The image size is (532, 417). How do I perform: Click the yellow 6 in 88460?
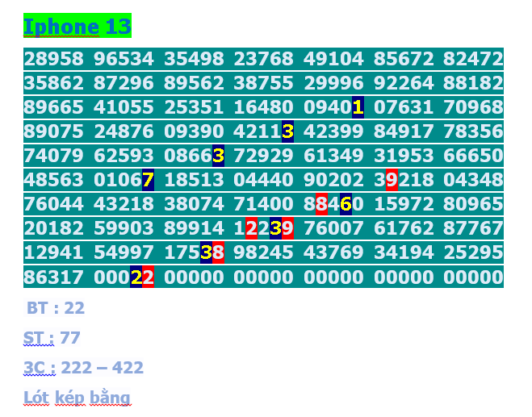pyautogui.click(x=346, y=204)
